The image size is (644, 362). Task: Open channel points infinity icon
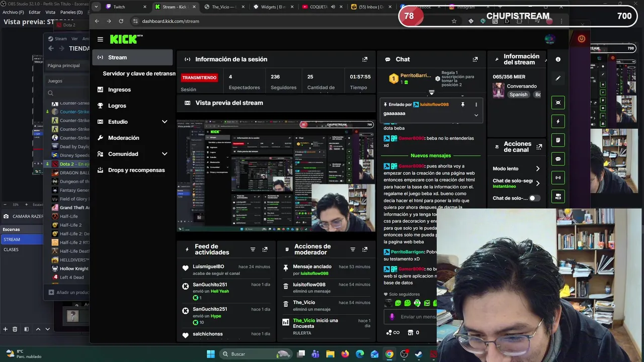pos(392,332)
